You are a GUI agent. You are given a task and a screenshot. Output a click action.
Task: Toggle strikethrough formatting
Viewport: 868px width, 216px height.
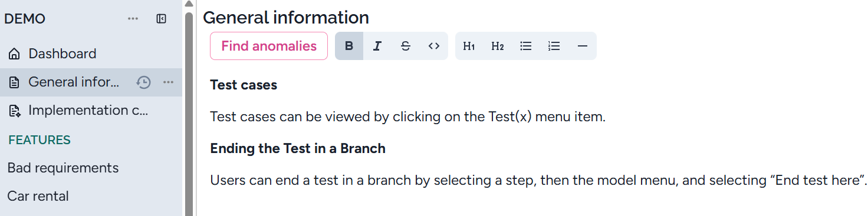point(406,46)
